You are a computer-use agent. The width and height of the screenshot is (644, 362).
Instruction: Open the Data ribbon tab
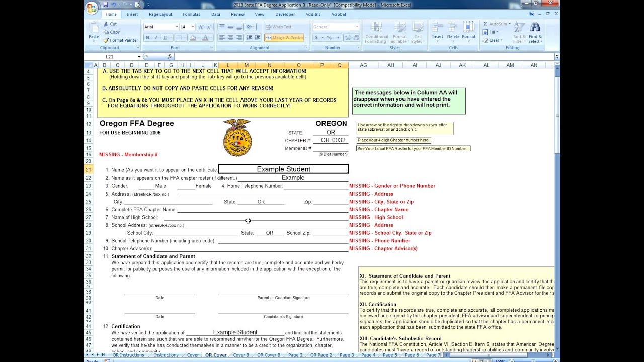pyautogui.click(x=216, y=14)
